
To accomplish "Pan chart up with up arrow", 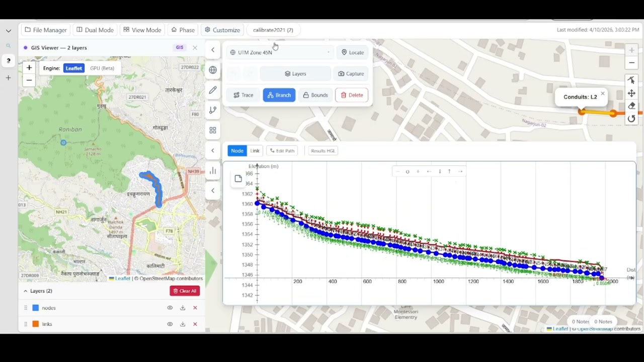I will (449, 171).
